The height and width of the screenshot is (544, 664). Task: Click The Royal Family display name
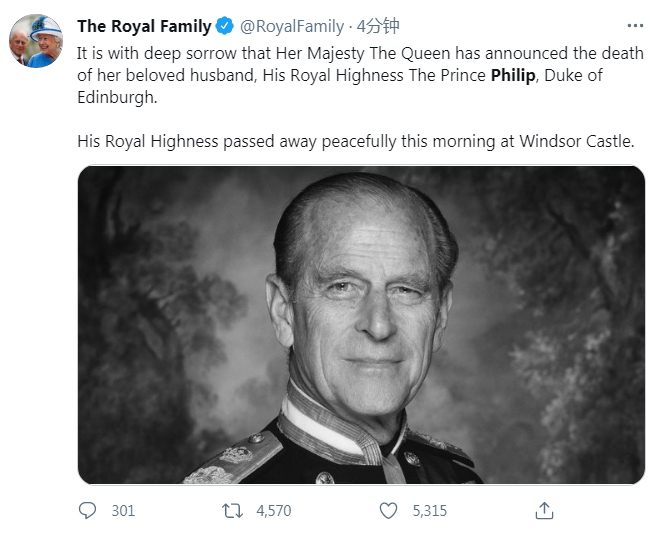(144, 26)
